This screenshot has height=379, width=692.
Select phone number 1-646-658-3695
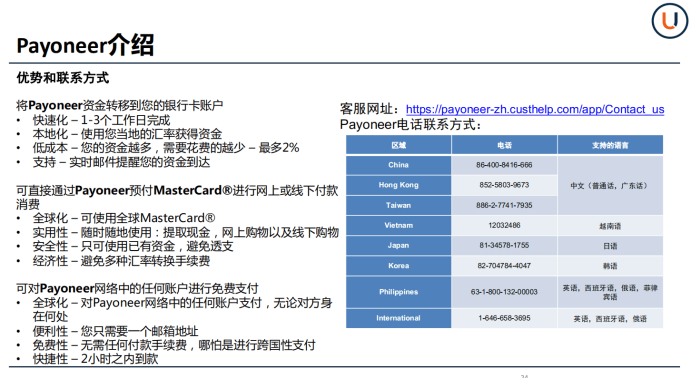coord(504,318)
